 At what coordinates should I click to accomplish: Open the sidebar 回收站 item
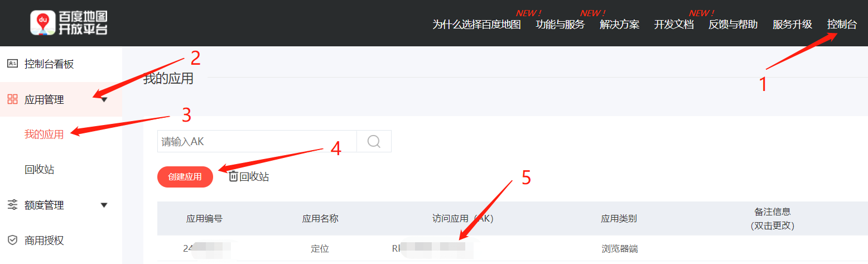click(x=40, y=169)
